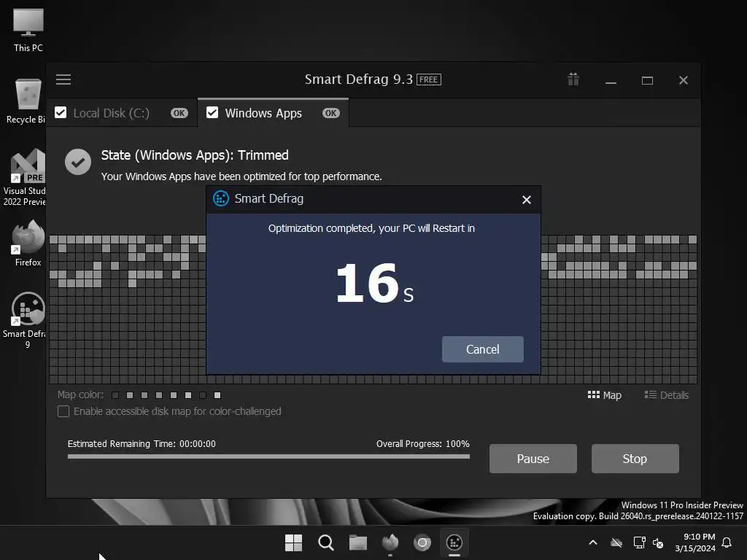This screenshot has width=747, height=560.
Task: Open the Smart Defrag hamburger menu
Action: click(x=63, y=79)
